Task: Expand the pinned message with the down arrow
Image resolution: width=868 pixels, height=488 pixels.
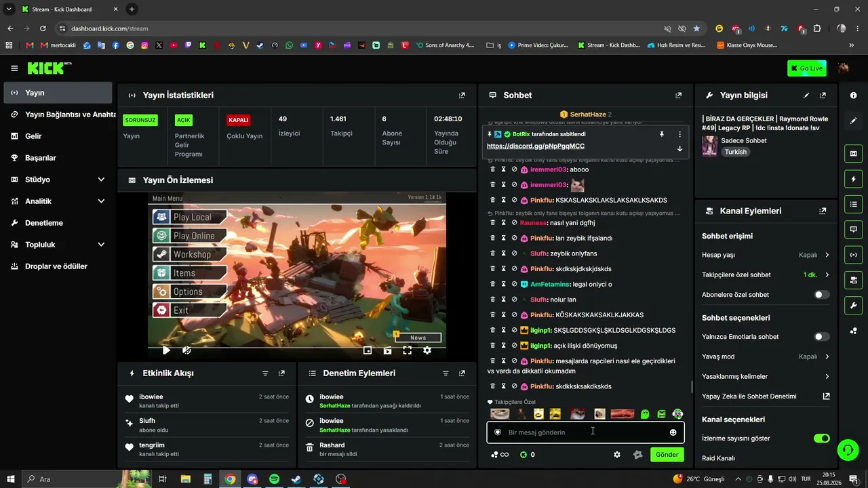Action: pyautogui.click(x=679, y=148)
